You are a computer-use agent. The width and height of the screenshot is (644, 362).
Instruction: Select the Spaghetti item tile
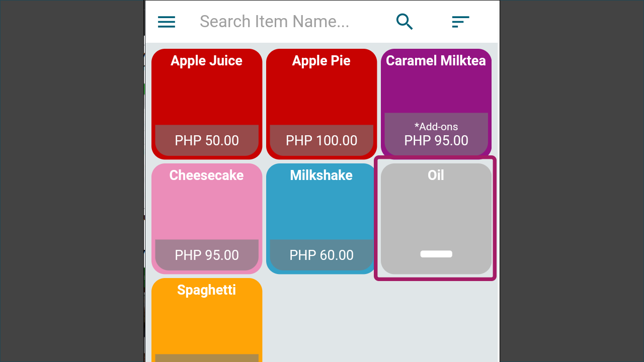207,320
